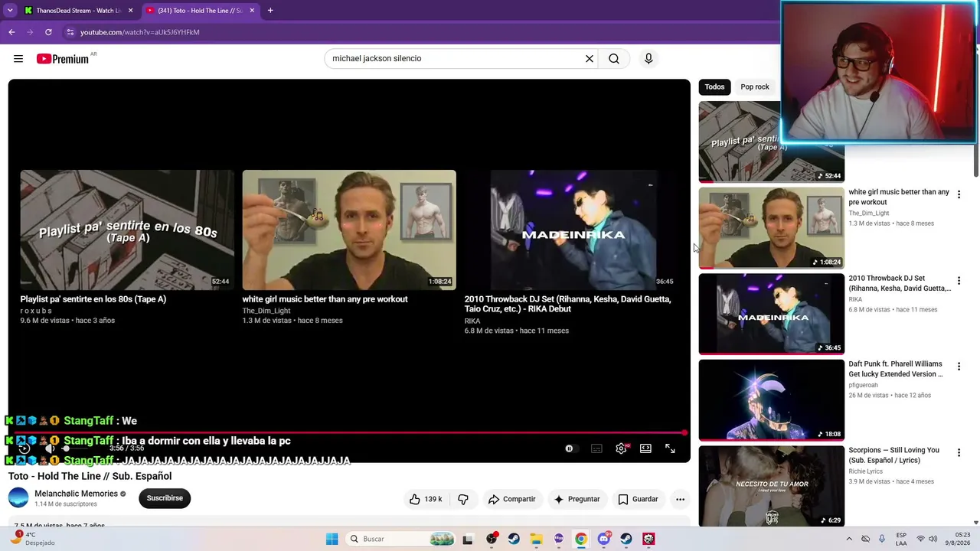This screenshot has height=551, width=980.
Task: Close the Toto - Hold The Line tab
Action: point(252,11)
